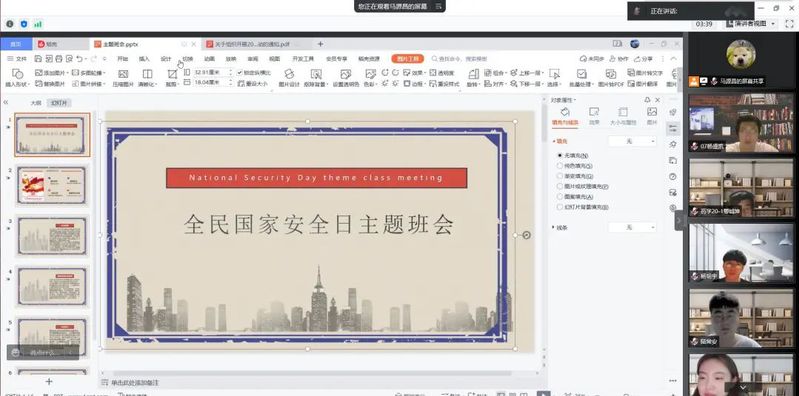The width and height of the screenshot is (799, 396).
Task: Select the No Fill (无填充) radio button
Action: tap(560, 155)
